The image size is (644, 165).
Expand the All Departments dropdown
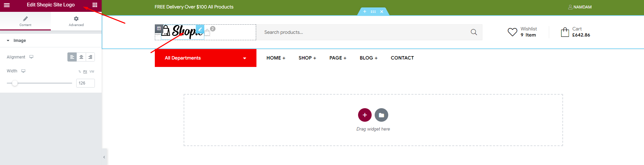(245, 58)
